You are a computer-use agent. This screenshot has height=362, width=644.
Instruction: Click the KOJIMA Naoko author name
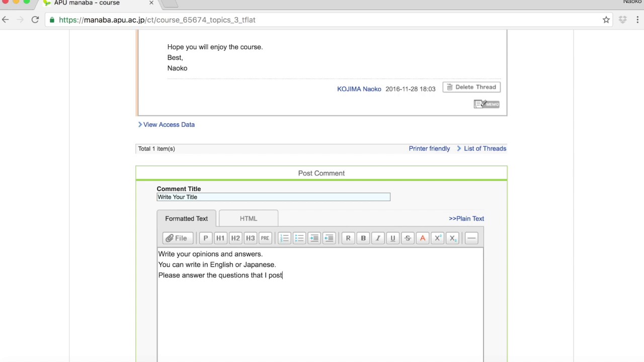click(359, 89)
